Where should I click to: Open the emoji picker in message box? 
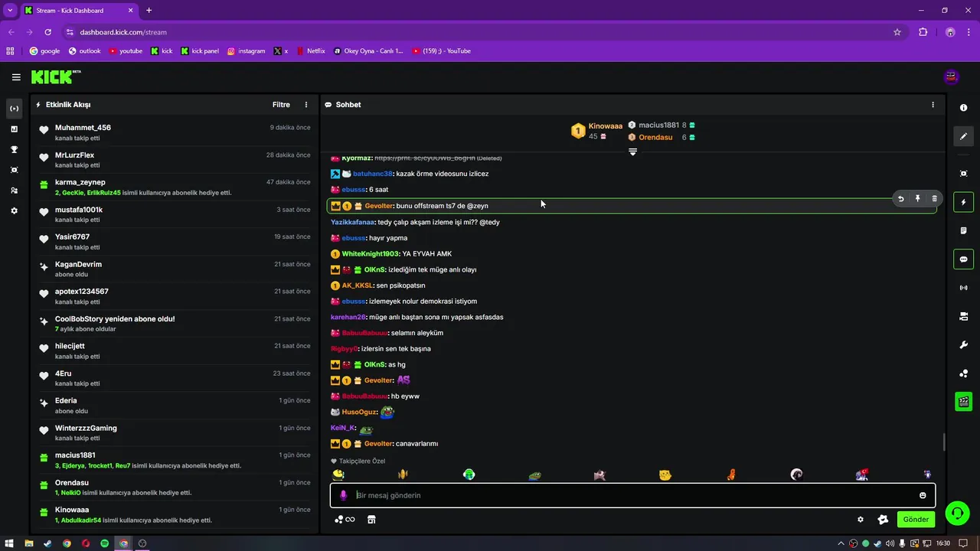tap(923, 495)
